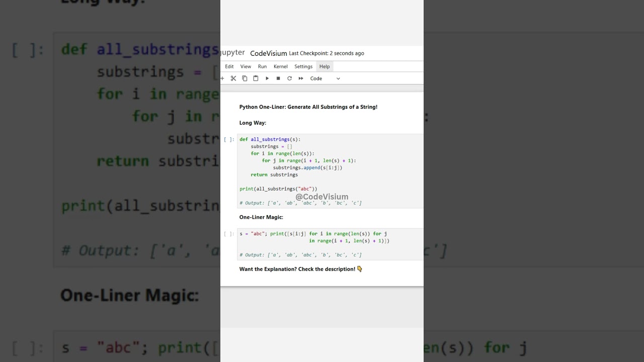Click the 'substrings = []' code line

(271, 147)
